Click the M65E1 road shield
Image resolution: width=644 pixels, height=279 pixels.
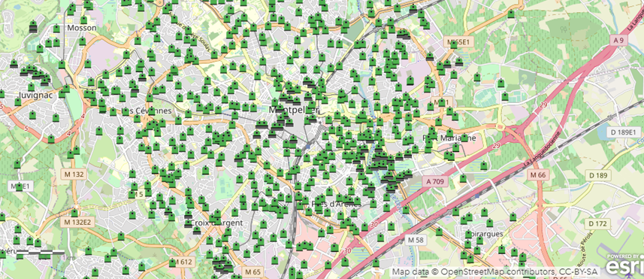(x=458, y=42)
